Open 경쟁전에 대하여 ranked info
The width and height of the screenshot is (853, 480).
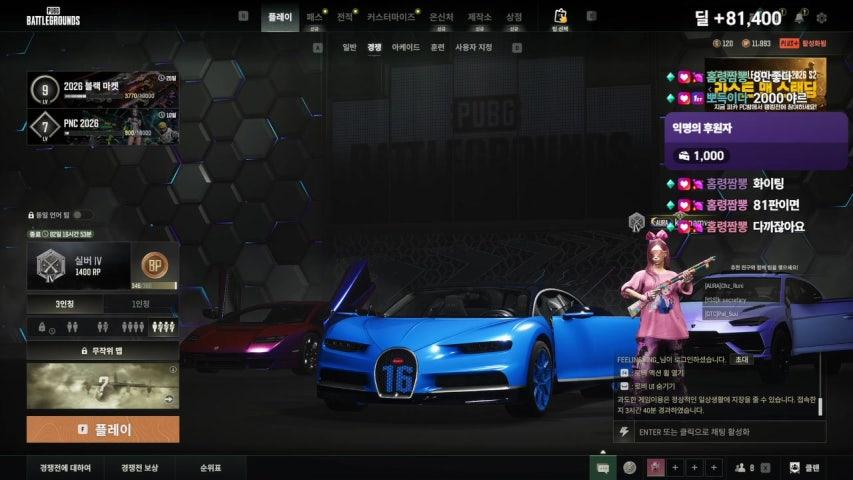click(x=65, y=468)
